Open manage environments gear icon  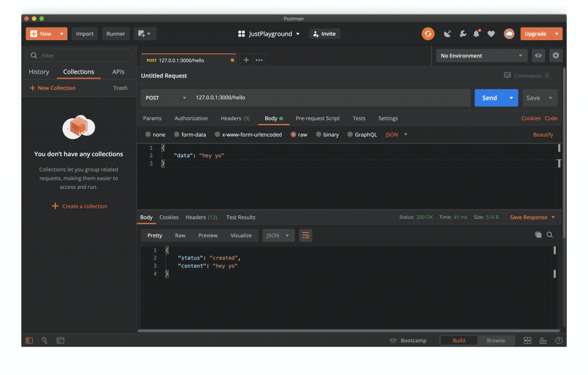[556, 56]
